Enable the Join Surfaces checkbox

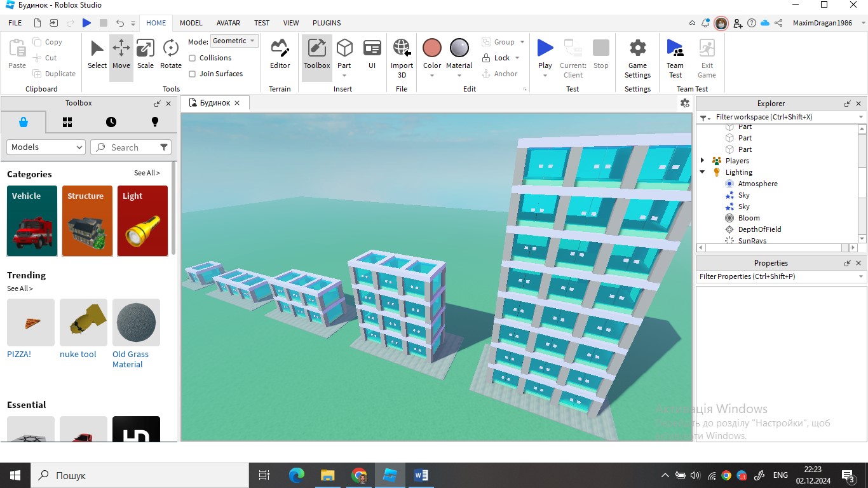193,74
